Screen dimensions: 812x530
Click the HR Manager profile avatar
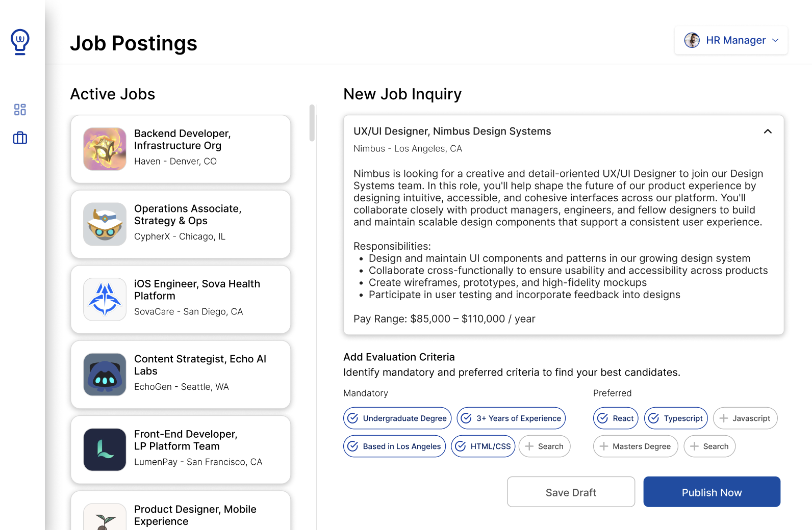[x=692, y=40]
